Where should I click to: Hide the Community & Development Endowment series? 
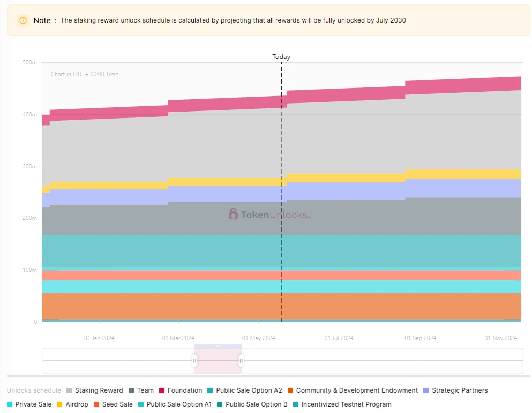[x=353, y=390]
